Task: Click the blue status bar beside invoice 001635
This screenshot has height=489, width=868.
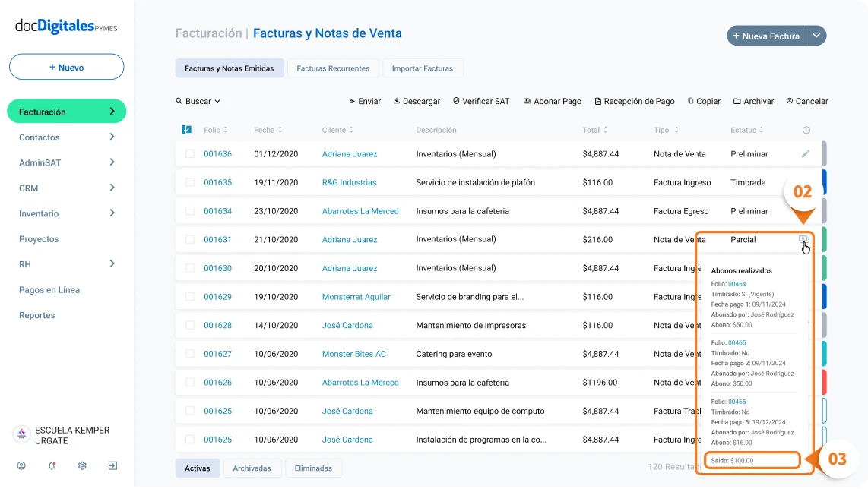Action: [825, 183]
